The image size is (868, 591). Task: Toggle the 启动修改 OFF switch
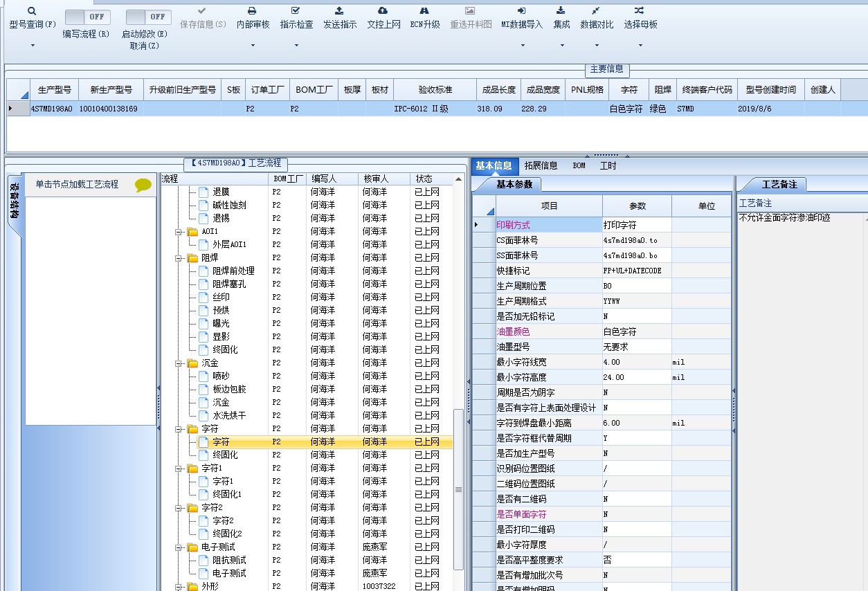149,17
